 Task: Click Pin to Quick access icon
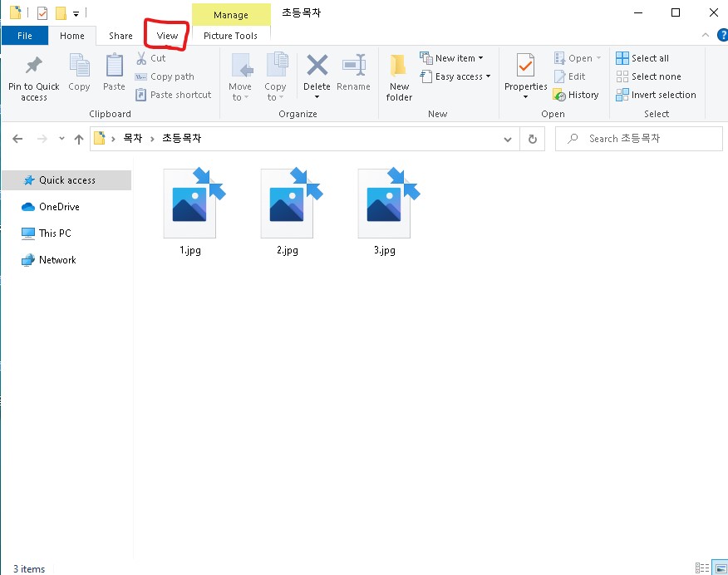(x=33, y=66)
